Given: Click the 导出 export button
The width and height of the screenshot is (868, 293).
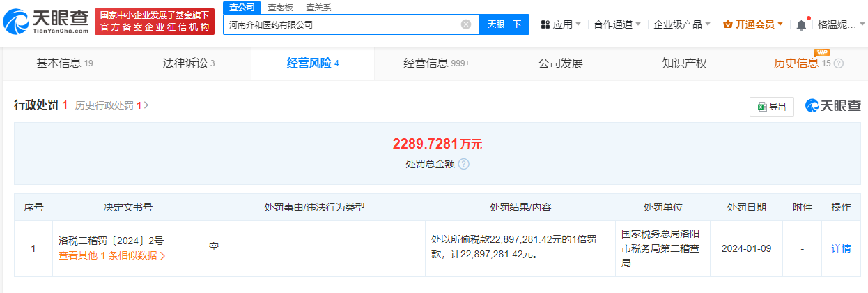Looking at the screenshot, I should [x=772, y=107].
